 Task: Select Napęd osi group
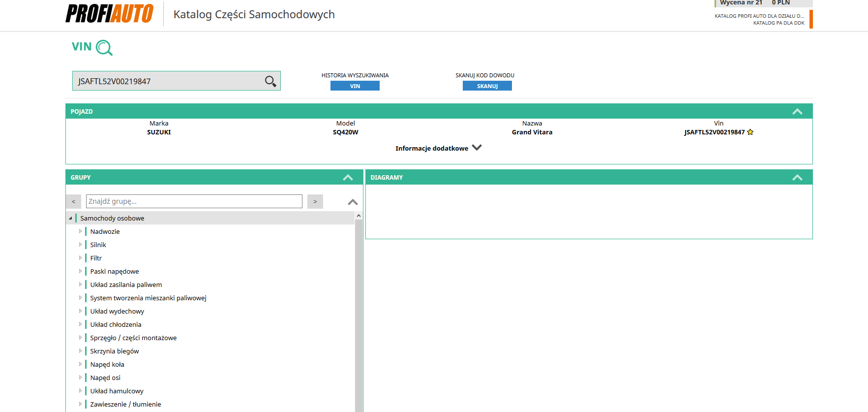pyautogui.click(x=105, y=378)
